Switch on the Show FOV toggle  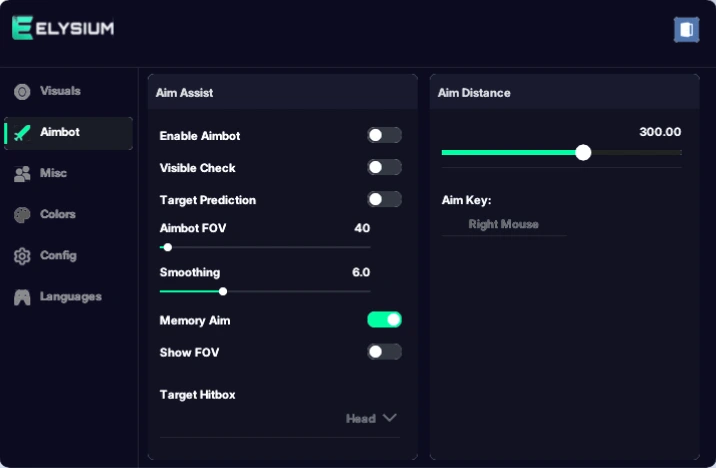384,352
